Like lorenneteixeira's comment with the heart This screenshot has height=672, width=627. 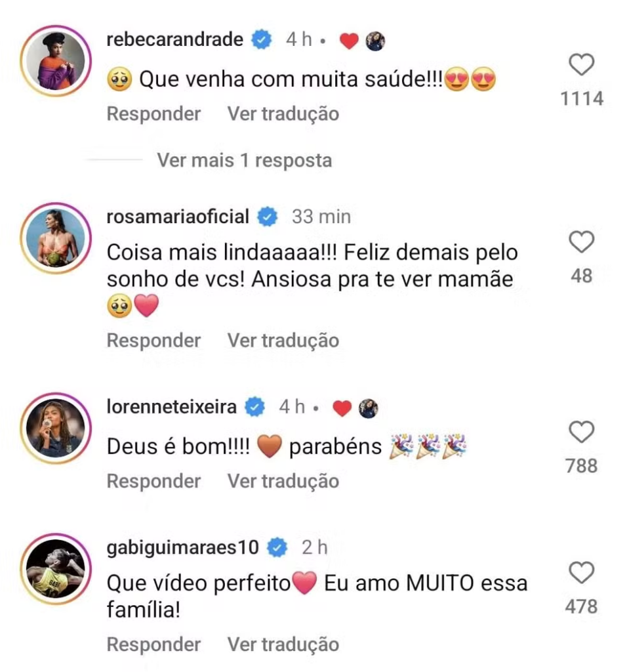click(581, 432)
